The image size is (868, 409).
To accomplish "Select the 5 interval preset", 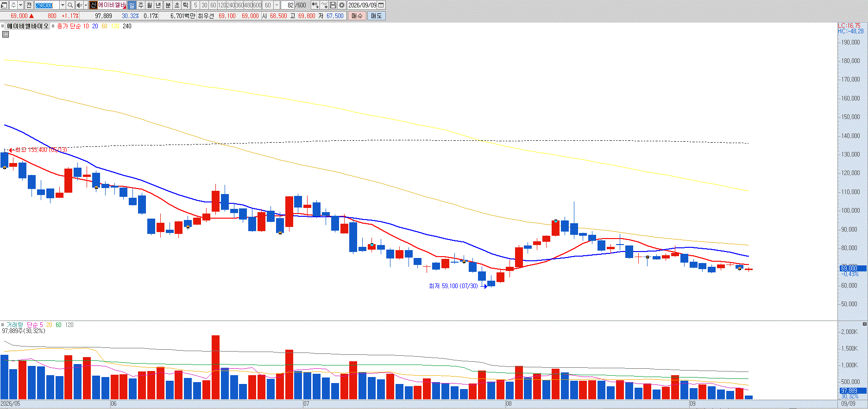I will click(x=195, y=5).
